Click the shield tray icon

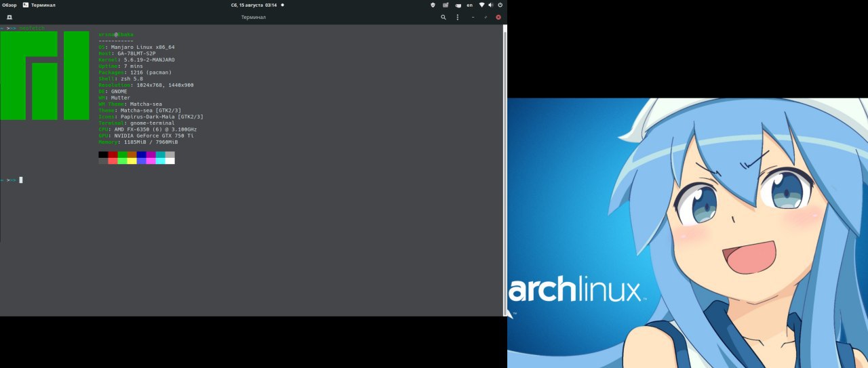coord(433,5)
